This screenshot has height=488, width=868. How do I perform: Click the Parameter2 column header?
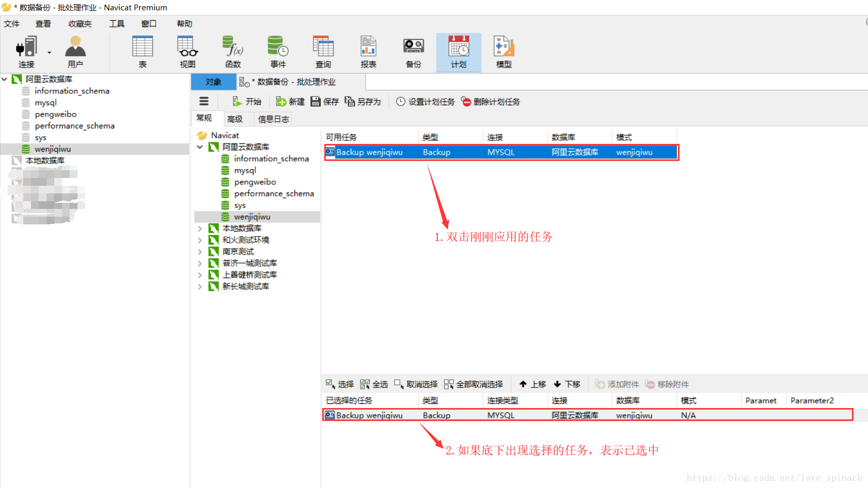pos(812,400)
